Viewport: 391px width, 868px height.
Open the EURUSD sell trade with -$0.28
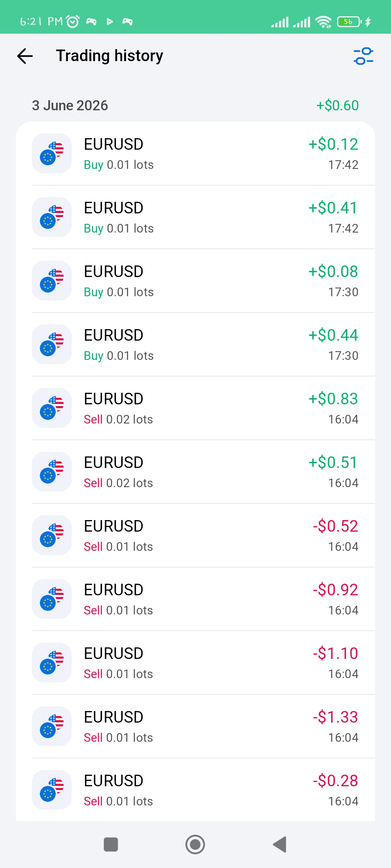tap(195, 790)
